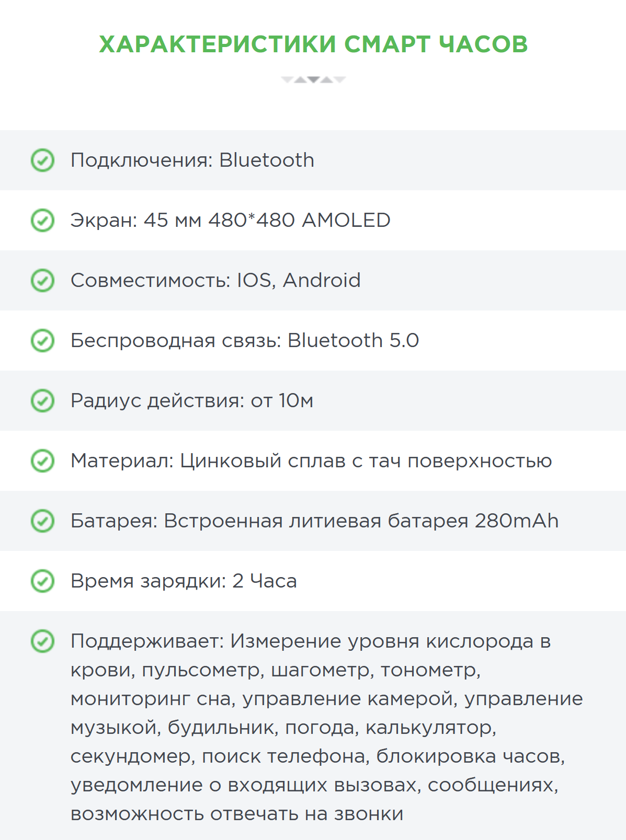Click the text Подключения: Bluetooth

coord(192,160)
